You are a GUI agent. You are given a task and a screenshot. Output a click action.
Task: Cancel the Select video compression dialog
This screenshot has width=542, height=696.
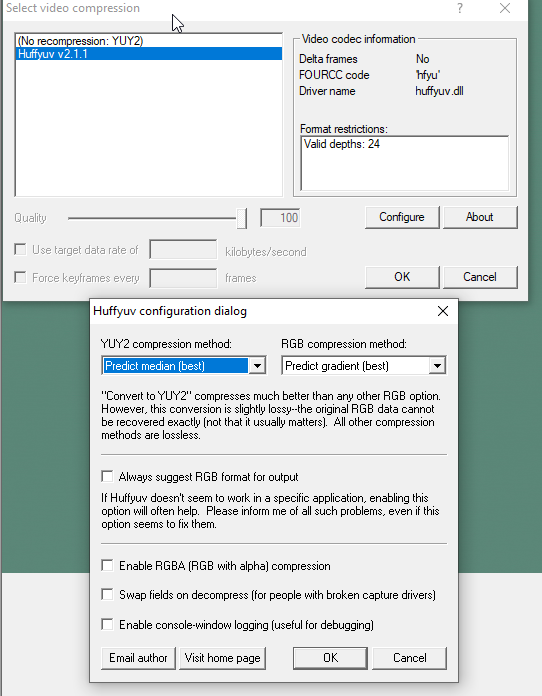click(480, 277)
